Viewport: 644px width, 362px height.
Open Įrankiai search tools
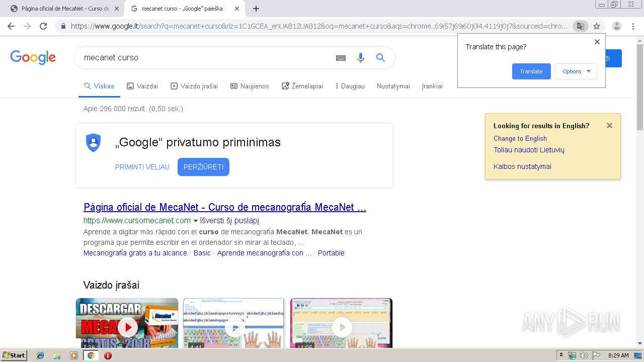(x=432, y=86)
